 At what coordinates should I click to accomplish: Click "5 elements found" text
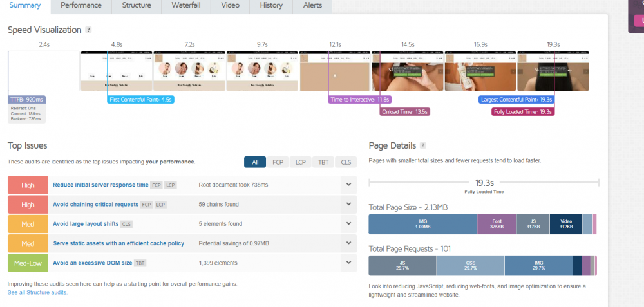220,224
